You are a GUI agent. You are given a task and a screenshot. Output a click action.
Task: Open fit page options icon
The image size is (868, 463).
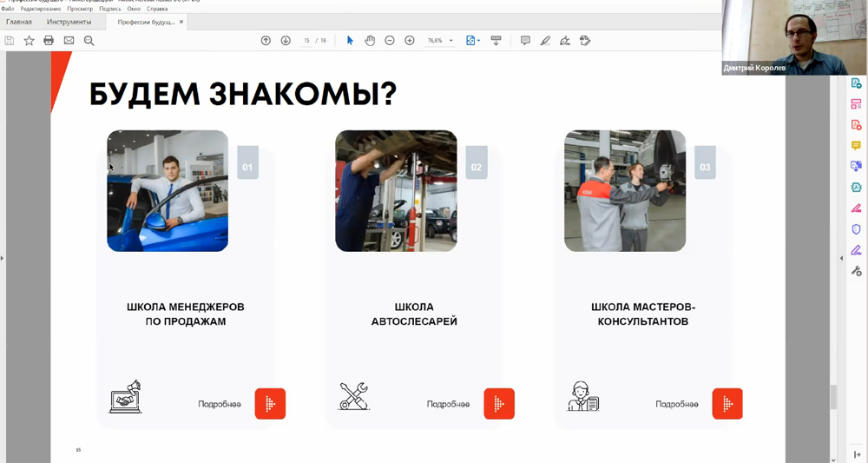pyautogui.click(x=472, y=41)
